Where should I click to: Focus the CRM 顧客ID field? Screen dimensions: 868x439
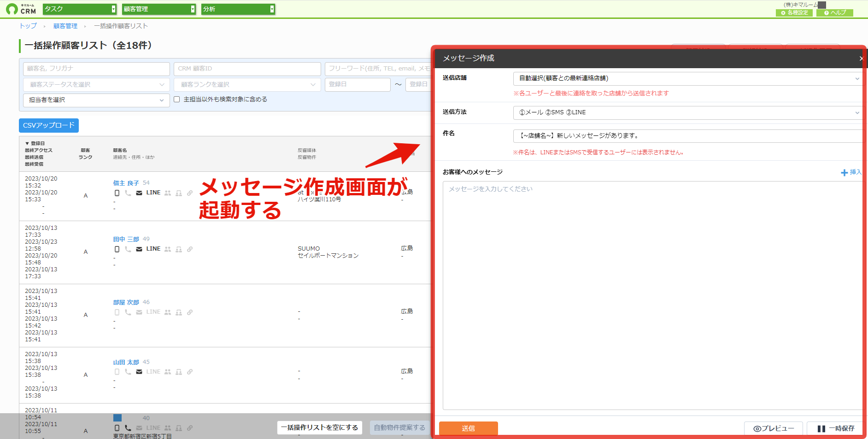(x=247, y=69)
